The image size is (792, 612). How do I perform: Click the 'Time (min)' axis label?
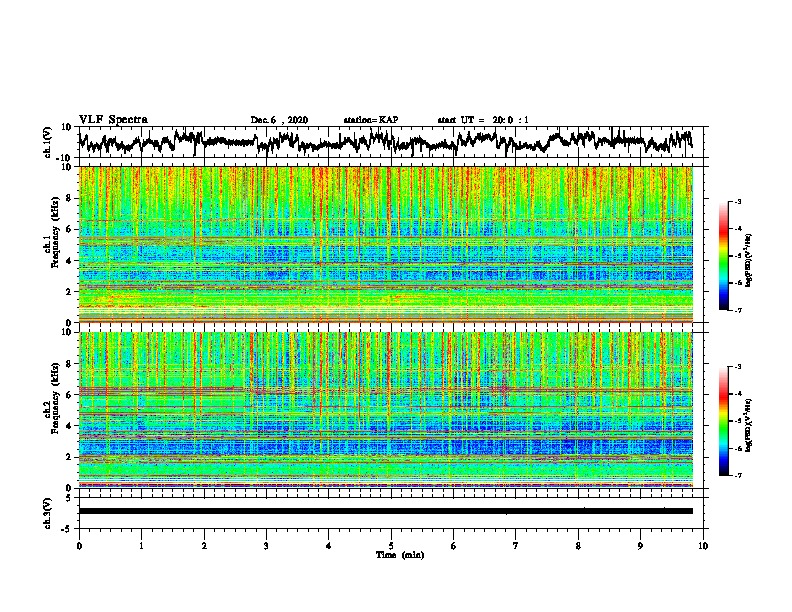tap(400, 555)
